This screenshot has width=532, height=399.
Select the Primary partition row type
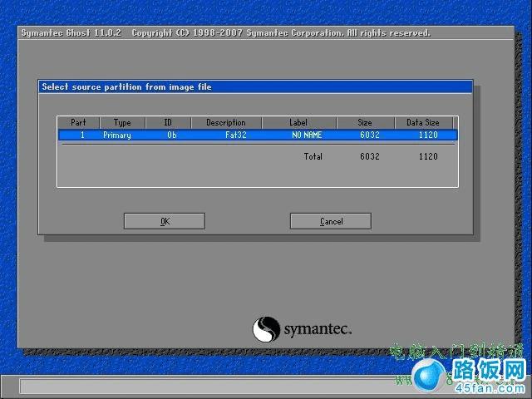coord(117,135)
